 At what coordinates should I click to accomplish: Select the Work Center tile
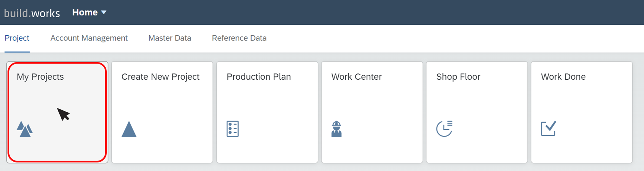tap(372, 112)
